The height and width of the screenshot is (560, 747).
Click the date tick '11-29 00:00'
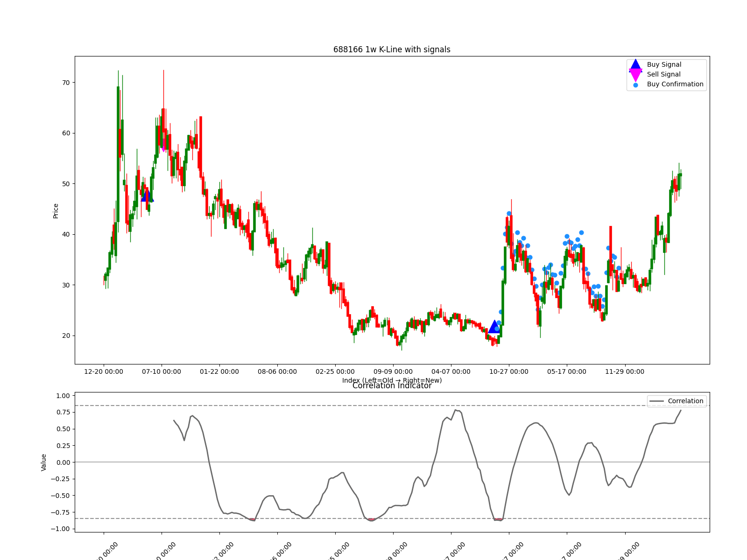tap(625, 372)
